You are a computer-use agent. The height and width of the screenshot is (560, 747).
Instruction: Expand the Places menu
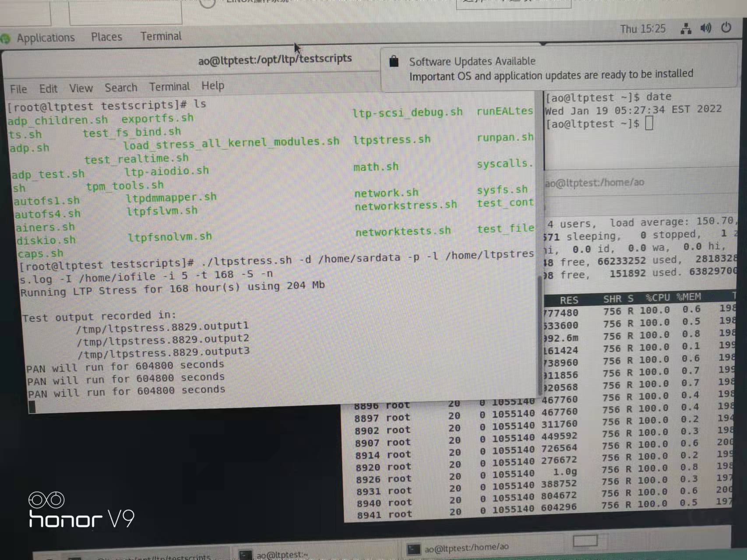(106, 37)
